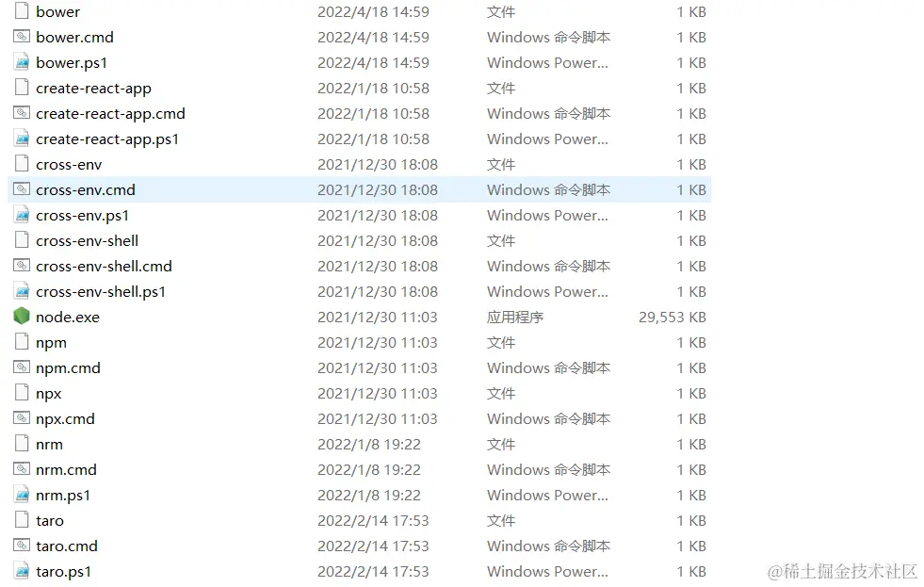Image resolution: width=924 pixels, height=587 pixels.
Task: Click the nrm blank file icon
Action: [22, 444]
